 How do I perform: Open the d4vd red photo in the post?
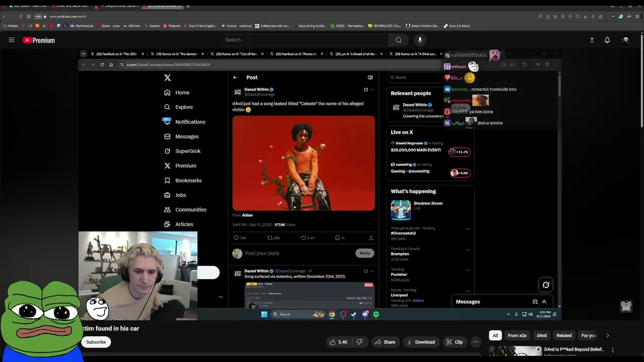(x=303, y=163)
